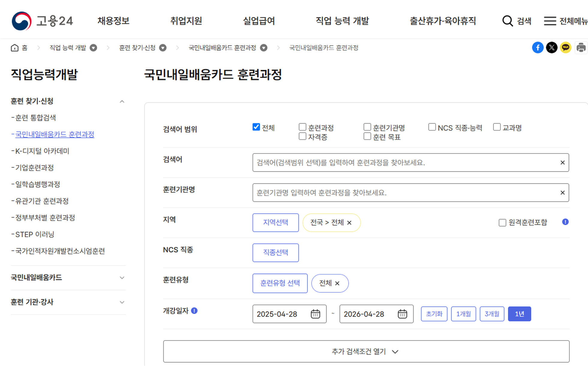Image resolution: width=588 pixels, height=366 pixels.
Task: Click info icon beside 원격훈련포함
Action: tap(565, 222)
